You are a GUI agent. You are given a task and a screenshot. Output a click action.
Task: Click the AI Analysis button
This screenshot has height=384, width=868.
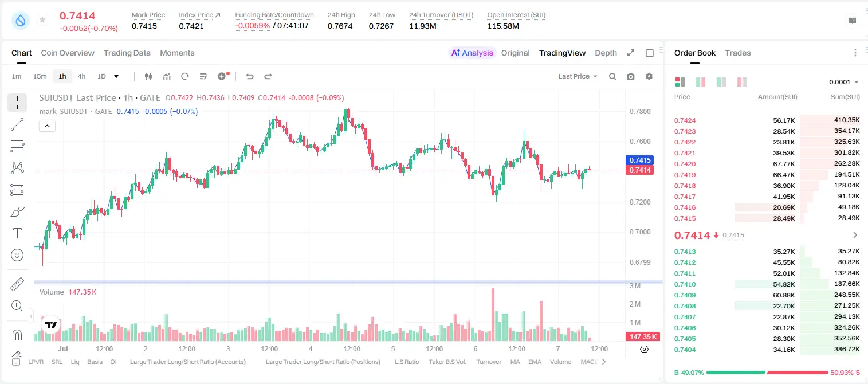(472, 53)
